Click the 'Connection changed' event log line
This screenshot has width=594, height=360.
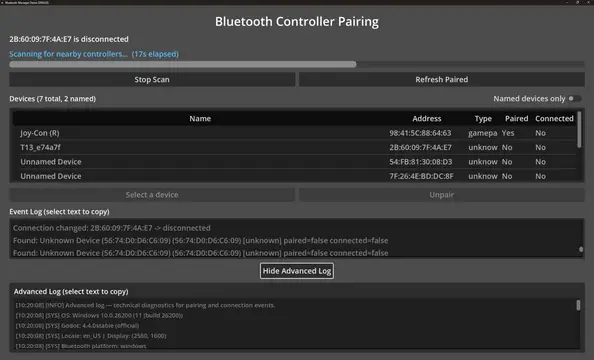pyautogui.click(x=112, y=228)
